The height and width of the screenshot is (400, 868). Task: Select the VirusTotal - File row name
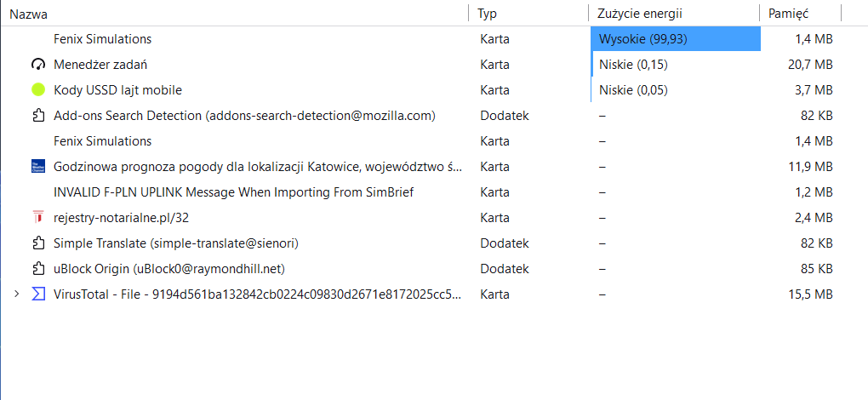click(x=258, y=294)
